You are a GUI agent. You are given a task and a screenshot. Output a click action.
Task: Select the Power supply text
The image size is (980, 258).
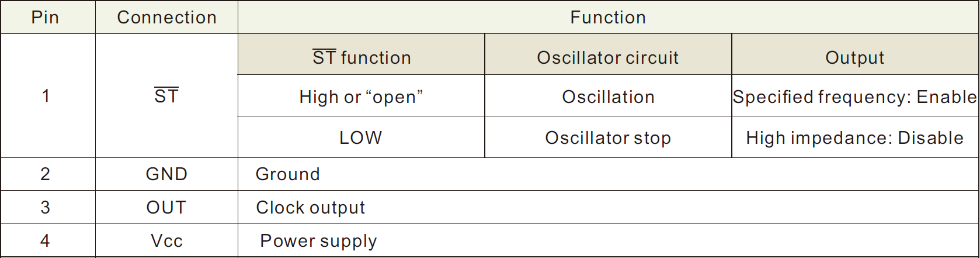click(319, 241)
